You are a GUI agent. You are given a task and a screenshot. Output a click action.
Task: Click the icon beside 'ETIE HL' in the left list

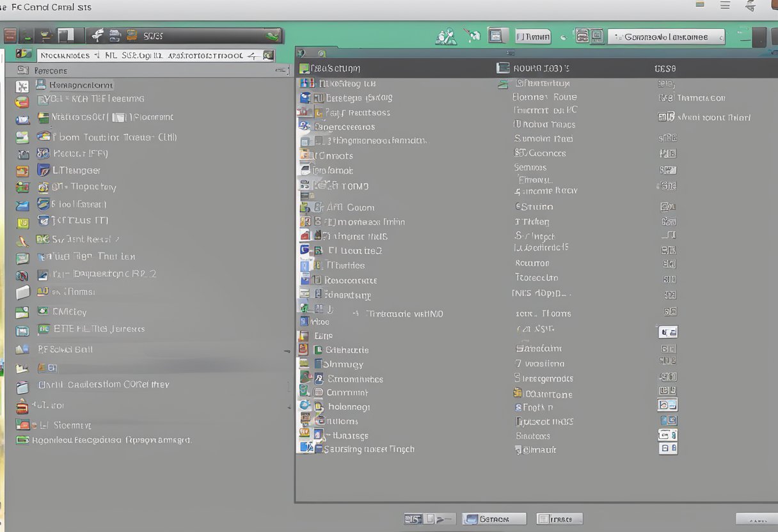pos(44,329)
